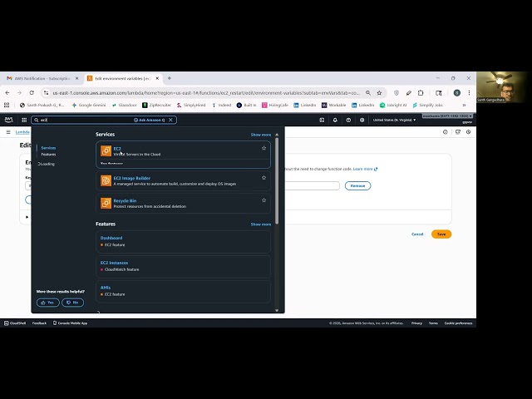532x399 pixels.
Task: Open Glassdoor bookmark
Action: pyautogui.click(x=124, y=106)
